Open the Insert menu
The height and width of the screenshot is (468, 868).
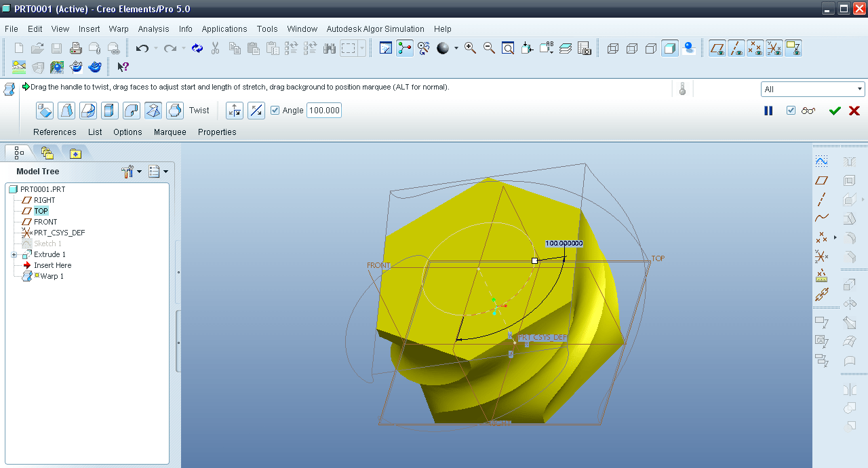click(x=89, y=28)
